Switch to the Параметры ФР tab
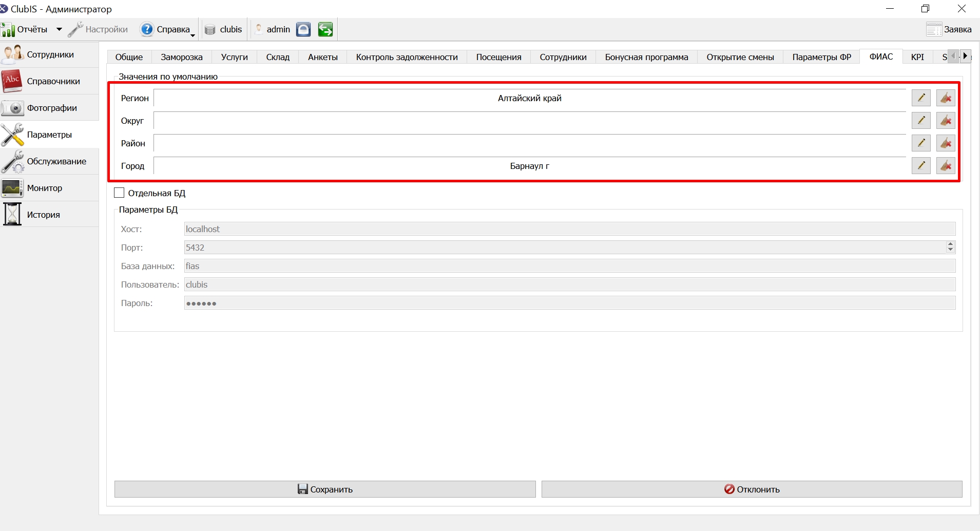The image size is (980, 531). pyautogui.click(x=821, y=57)
